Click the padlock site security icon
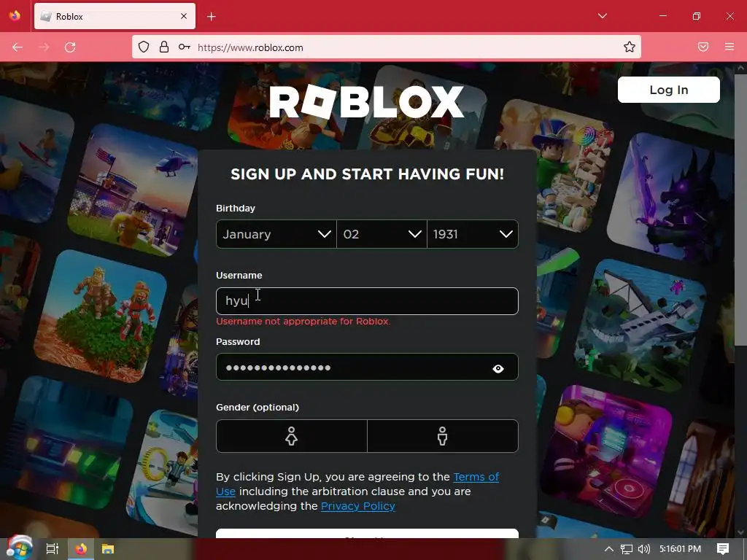The height and width of the screenshot is (560, 747). [x=164, y=47]
